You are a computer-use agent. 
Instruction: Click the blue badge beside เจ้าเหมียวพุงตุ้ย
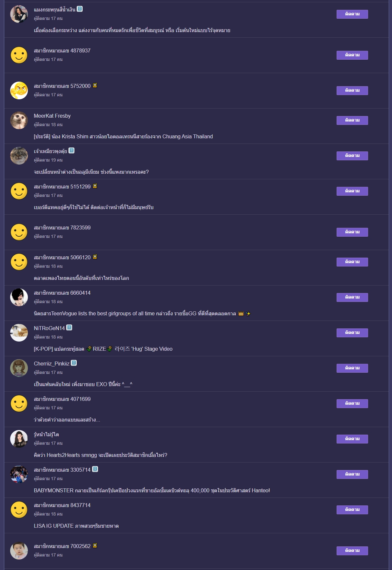click(71, 150)
